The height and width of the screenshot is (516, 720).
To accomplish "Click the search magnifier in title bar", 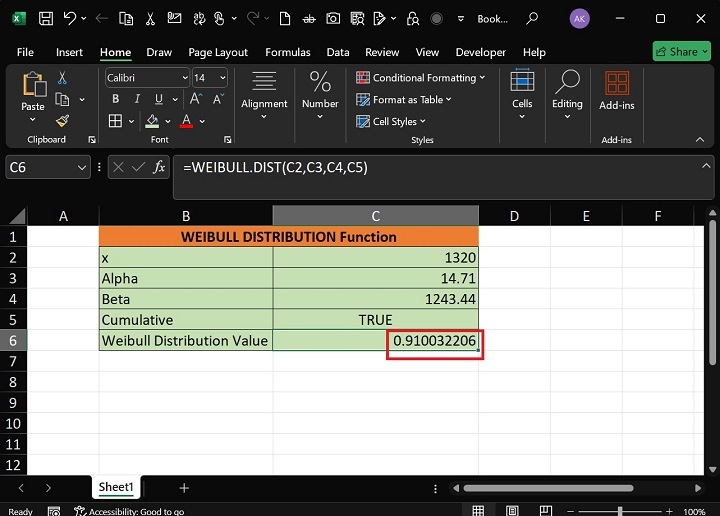I will tap(533, 18).
